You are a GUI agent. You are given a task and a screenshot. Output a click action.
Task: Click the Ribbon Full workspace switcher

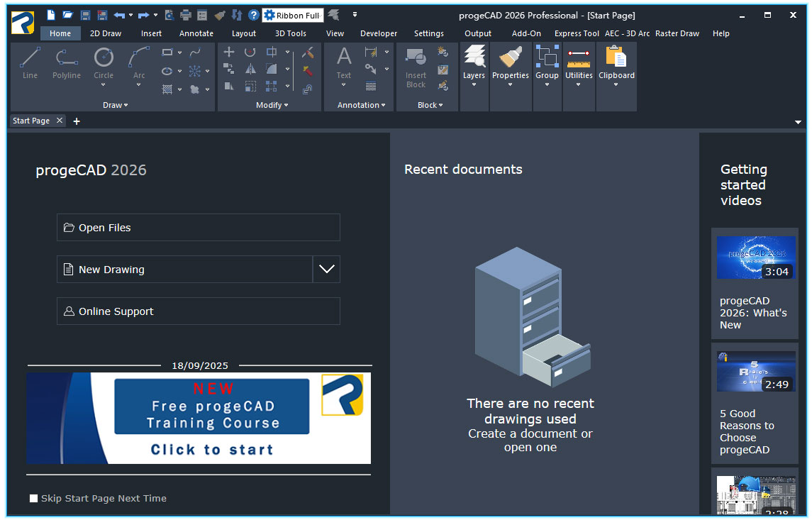(x=292, y=14)
